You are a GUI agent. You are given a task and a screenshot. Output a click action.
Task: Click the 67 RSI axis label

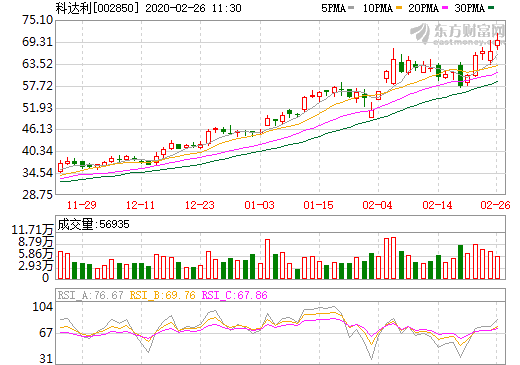[46, 333]
